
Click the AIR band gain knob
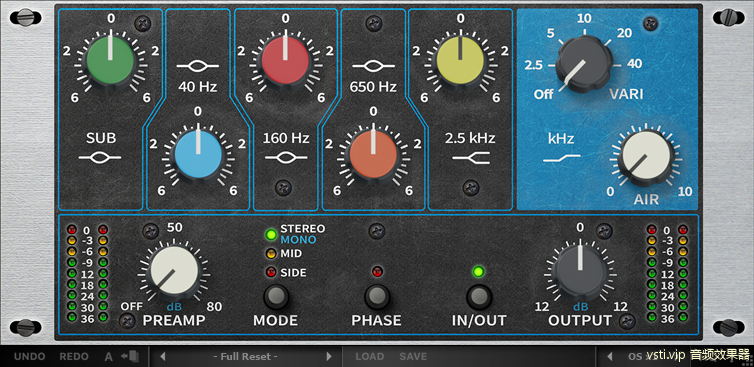(x=645, y=158)
